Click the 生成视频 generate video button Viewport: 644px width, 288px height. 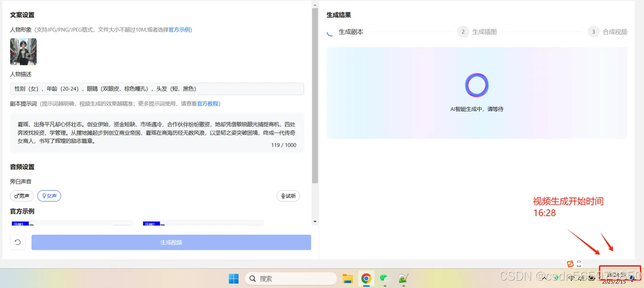pyautogui.click(x=171, y=242)
